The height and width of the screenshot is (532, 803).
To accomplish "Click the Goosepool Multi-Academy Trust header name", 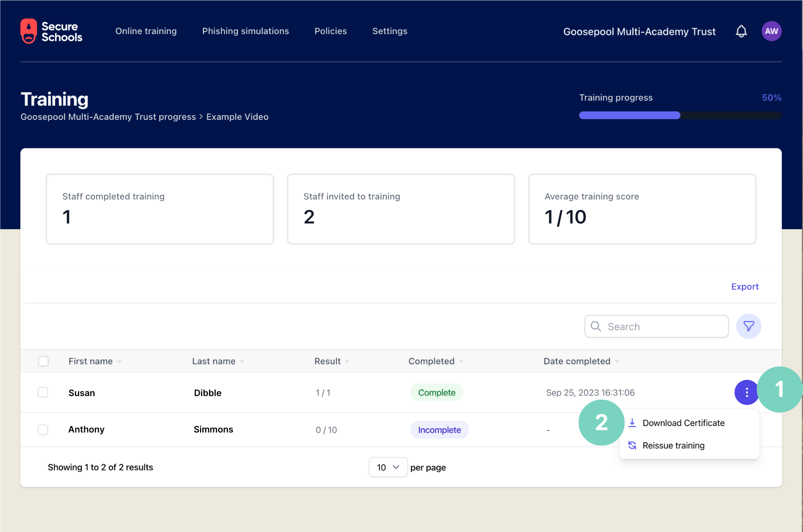I will [639, 31].
